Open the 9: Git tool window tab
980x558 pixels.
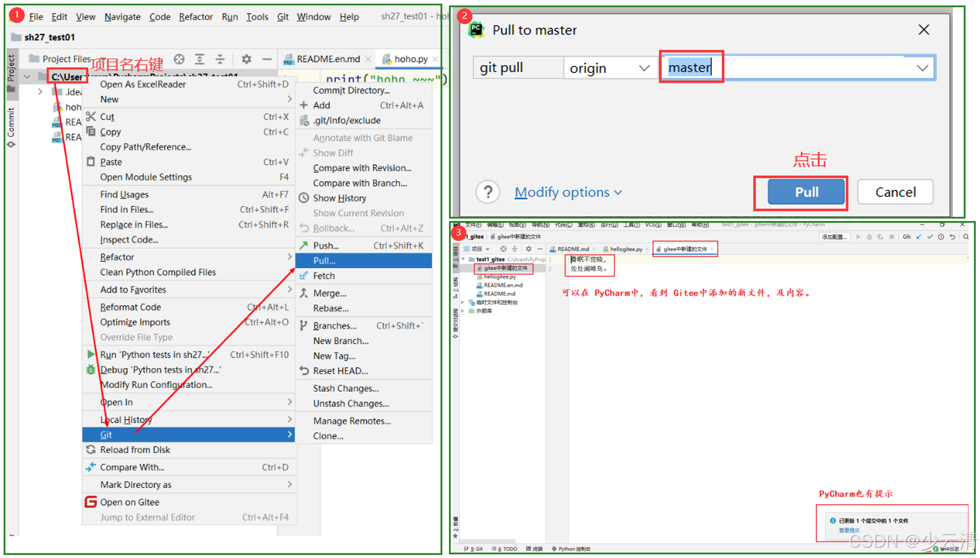pyautogui.click(x=474, y=549)
